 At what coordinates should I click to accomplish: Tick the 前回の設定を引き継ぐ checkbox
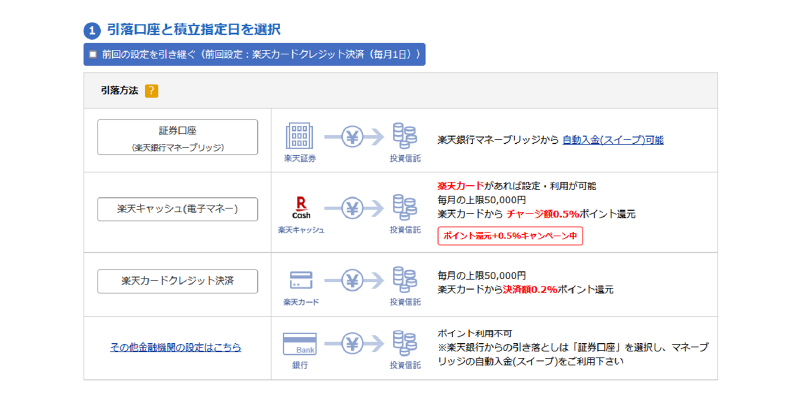[x=92, y=54]
